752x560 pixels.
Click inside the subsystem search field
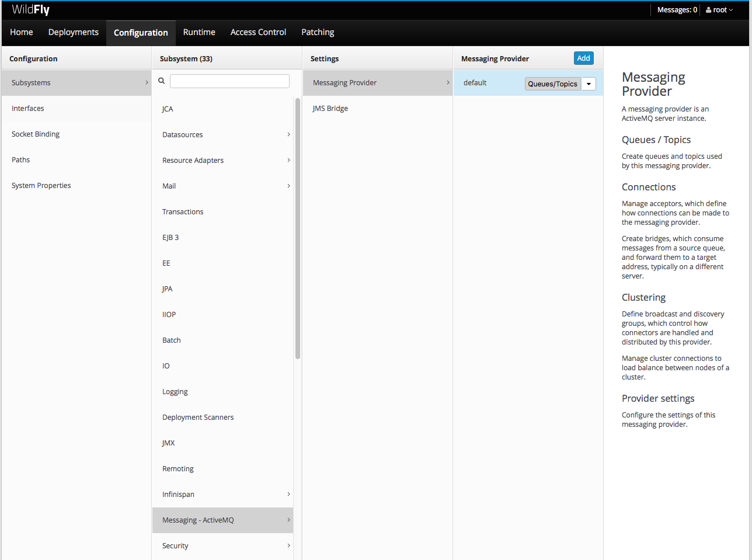229,81
